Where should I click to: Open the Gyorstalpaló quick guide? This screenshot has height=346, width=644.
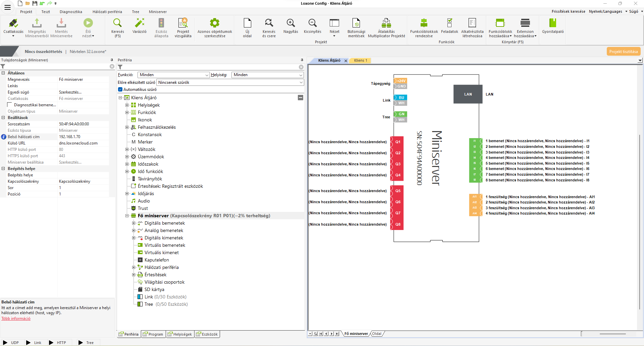pos(553,23)
